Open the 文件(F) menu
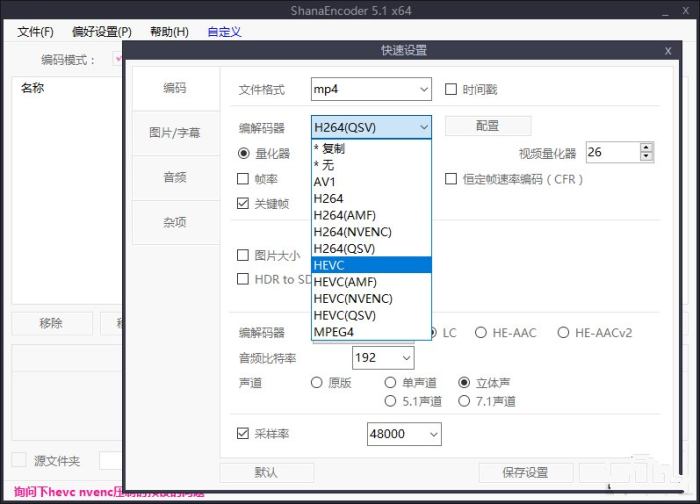The width and height of the screenshot is (700, 504). tap(35, 32)
